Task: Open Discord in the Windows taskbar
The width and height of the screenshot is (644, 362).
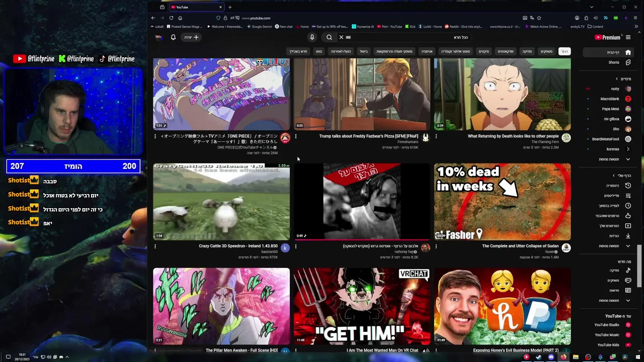Action: [x=551, y=357]
